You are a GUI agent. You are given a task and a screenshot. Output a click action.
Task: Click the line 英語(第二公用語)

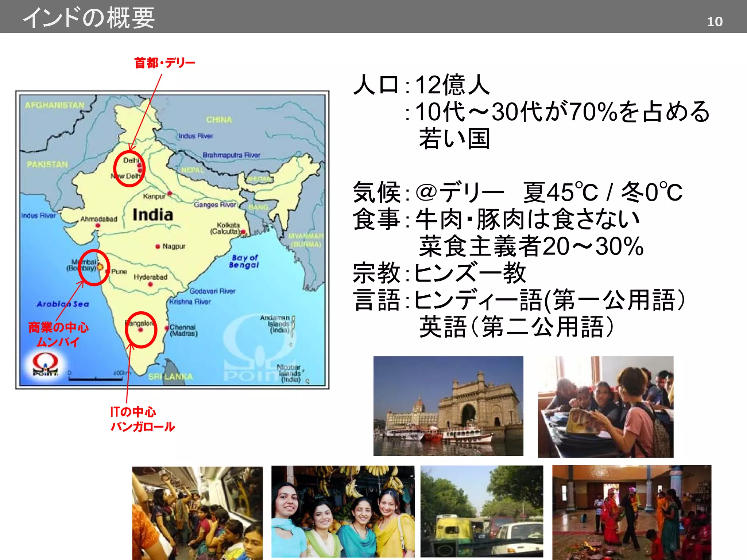point(517,327)
